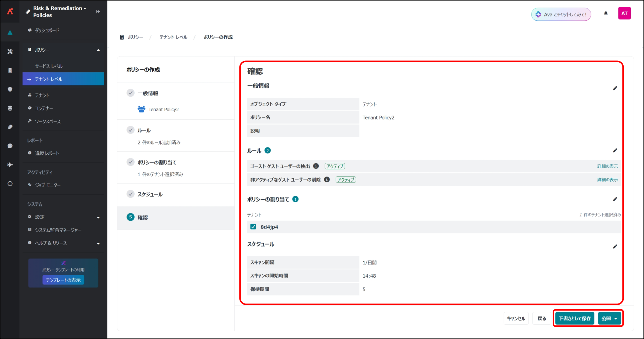Collapse the sidebar with the collapse icon

(x=98, y=12)
